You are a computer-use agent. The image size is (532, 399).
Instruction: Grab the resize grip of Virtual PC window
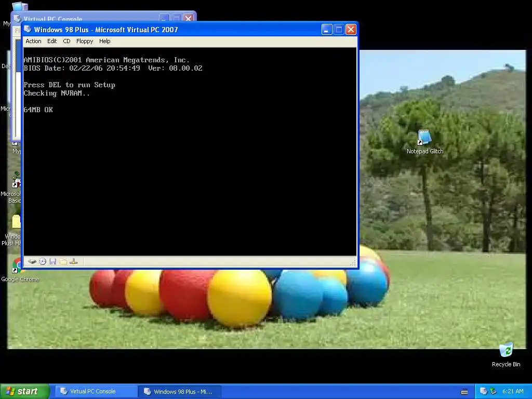353,262
